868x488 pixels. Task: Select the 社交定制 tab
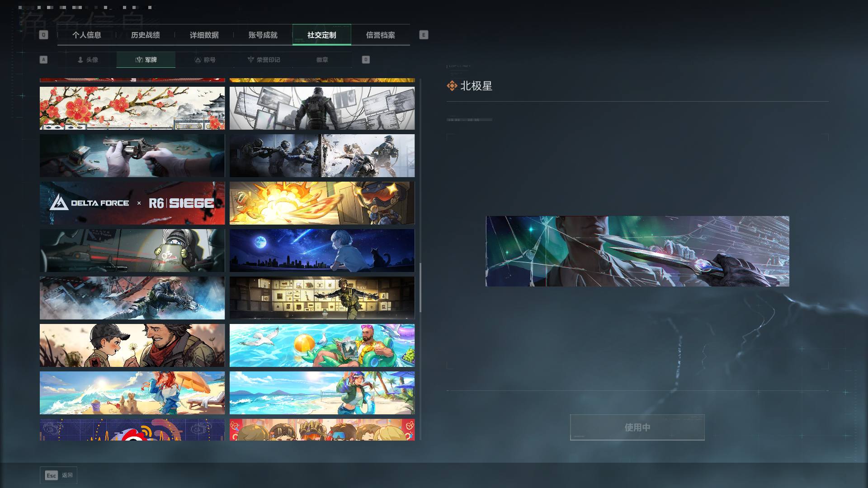321,35
